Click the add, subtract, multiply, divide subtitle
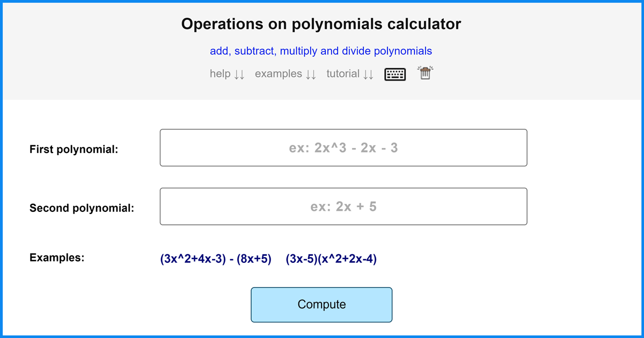This screenshot has width=644, height=338. coord(321,52)
